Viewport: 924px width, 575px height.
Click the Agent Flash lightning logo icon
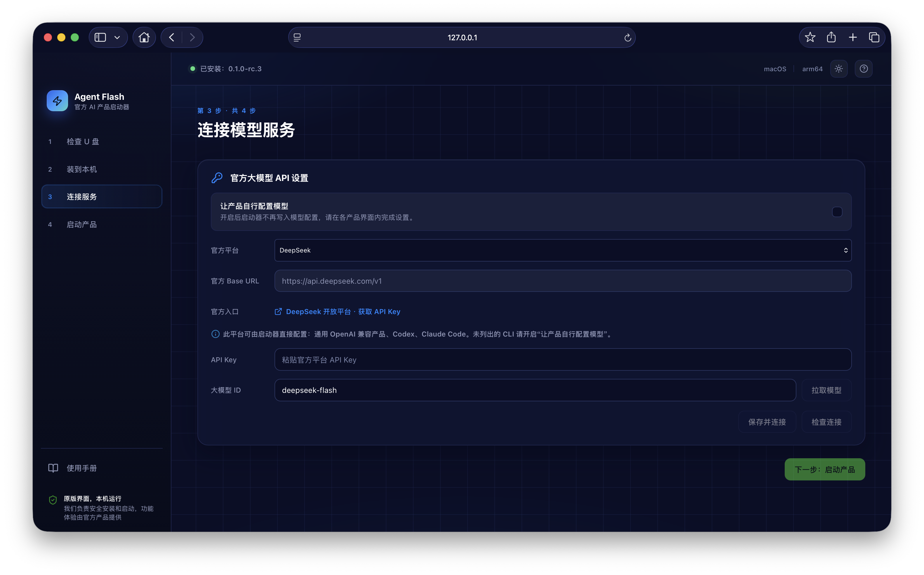click(x=57, y=101)
